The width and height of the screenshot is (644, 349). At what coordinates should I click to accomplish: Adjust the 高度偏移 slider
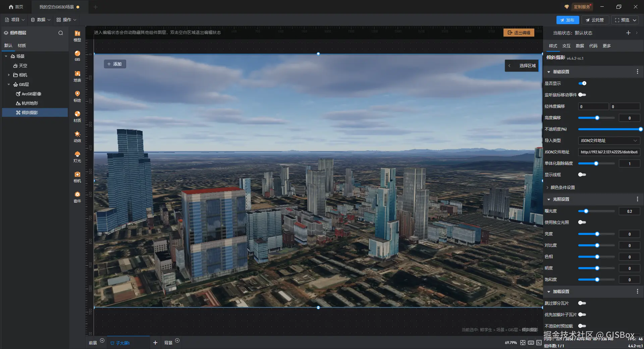(x=596, y=118)
